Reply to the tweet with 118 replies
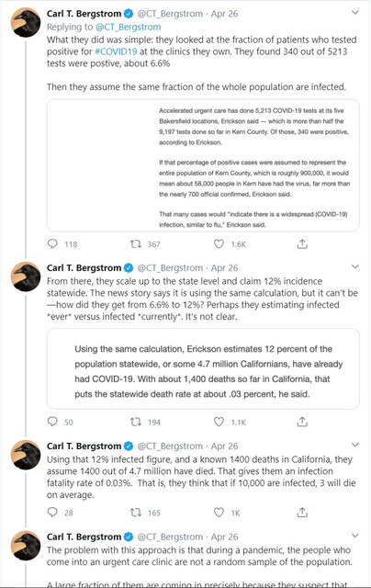The width and height of the screenshot is (371, 588). (x=52, y=244)
